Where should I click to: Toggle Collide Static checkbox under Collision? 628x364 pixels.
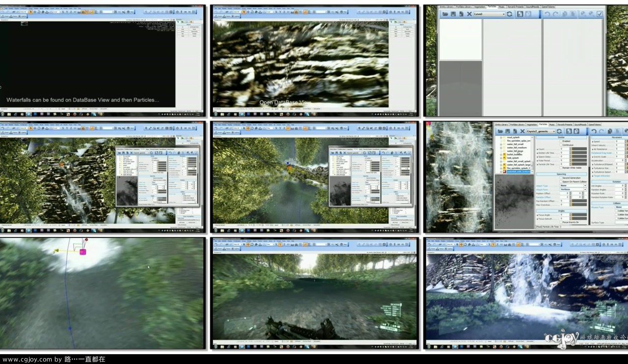click(x=617, y=214)
